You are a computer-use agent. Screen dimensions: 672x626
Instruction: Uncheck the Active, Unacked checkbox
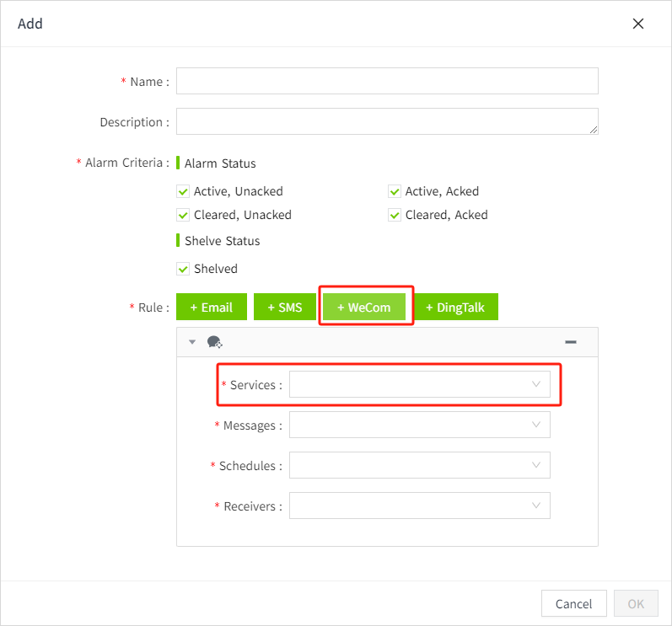pos(183,191)
